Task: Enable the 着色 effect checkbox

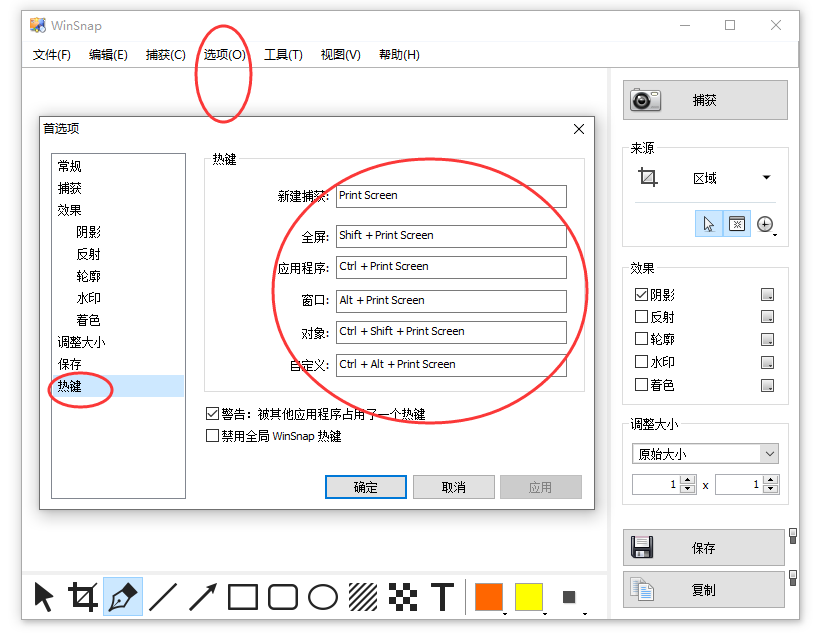Action: (641, 385)
